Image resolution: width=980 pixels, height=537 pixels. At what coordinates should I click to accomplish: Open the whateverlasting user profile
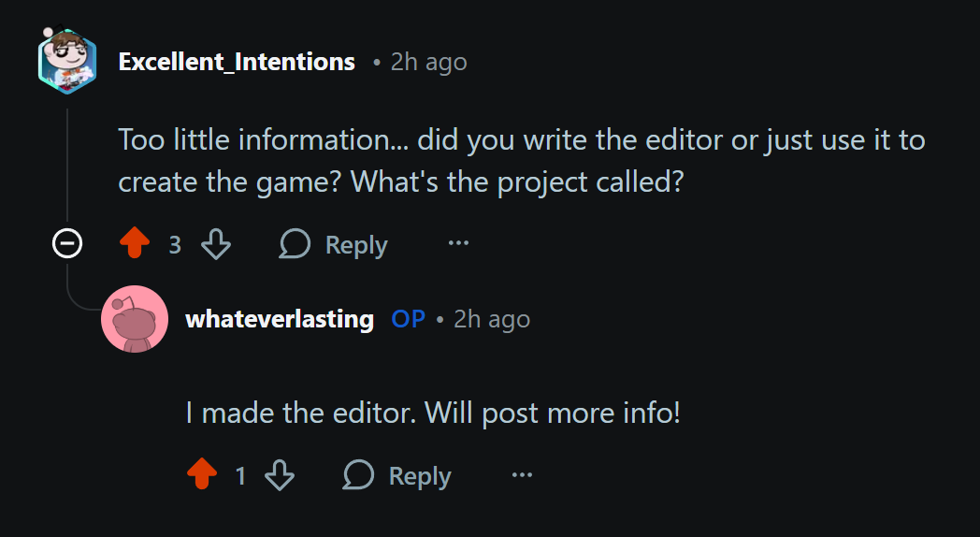[x=280, y=319]
